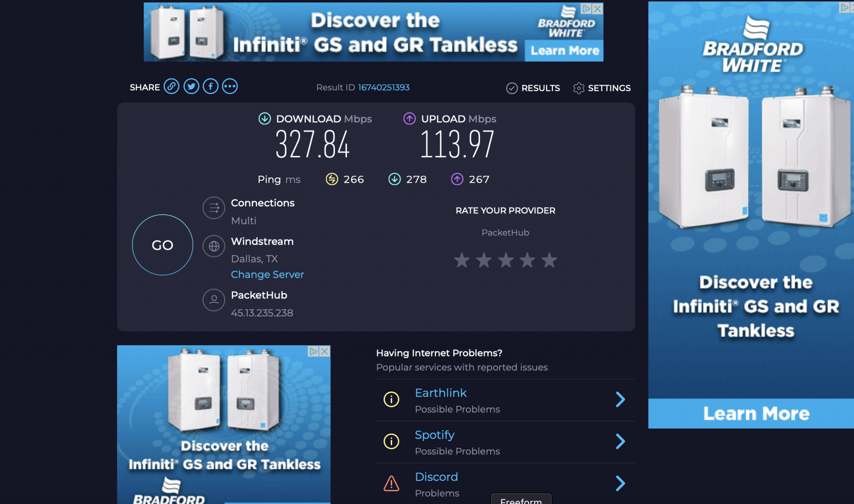This screenshot has height=504, width=854.
Task: Open more share options ellipsis icon
Action: [230, 86]
